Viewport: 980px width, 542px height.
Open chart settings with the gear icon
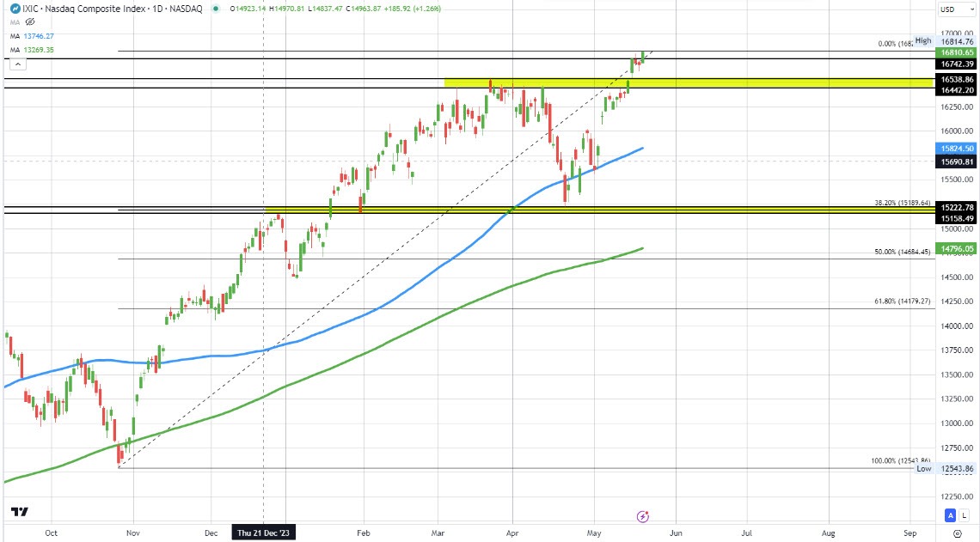(958, 533)
